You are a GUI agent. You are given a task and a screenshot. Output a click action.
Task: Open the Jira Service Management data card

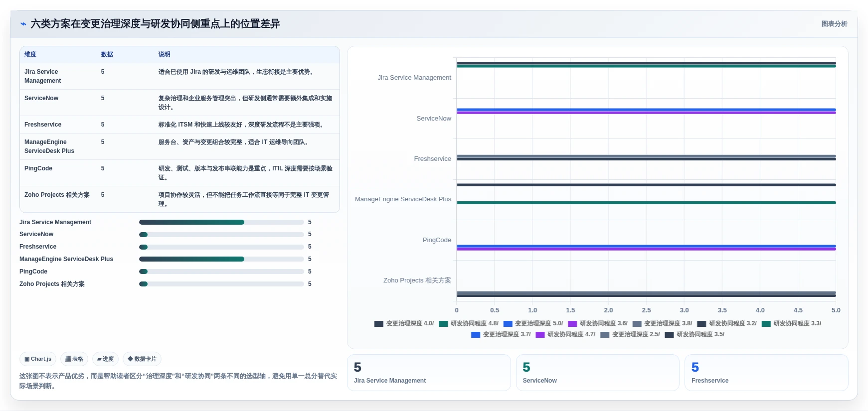tap(429, 373)
